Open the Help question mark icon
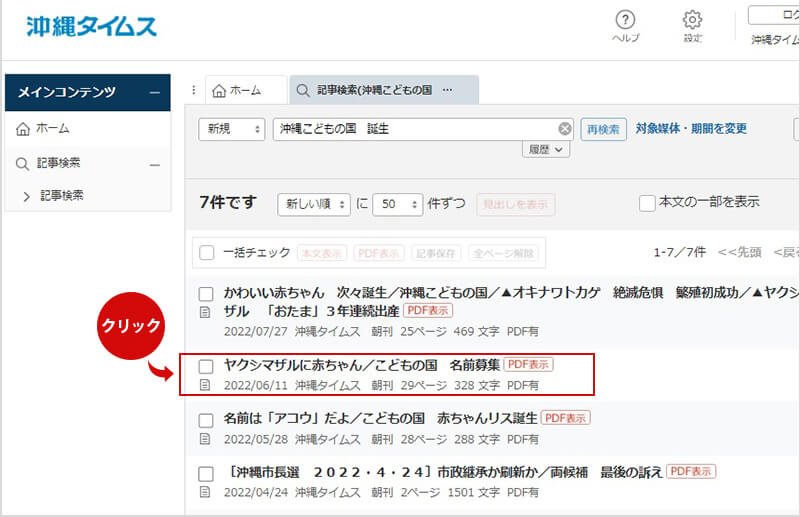This screenshot has height=517, width=800. click(625, 21)
